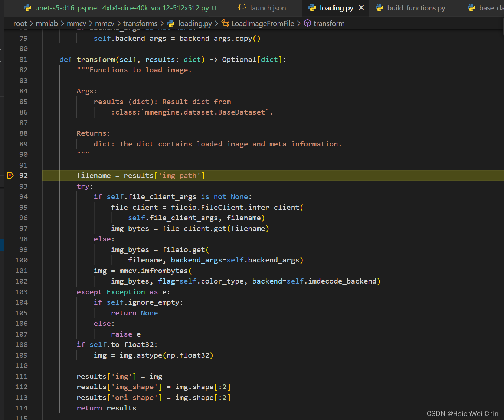Click the Python file icon in breadcrumb
Screen dimensions: 504x420
coord(171,23)
